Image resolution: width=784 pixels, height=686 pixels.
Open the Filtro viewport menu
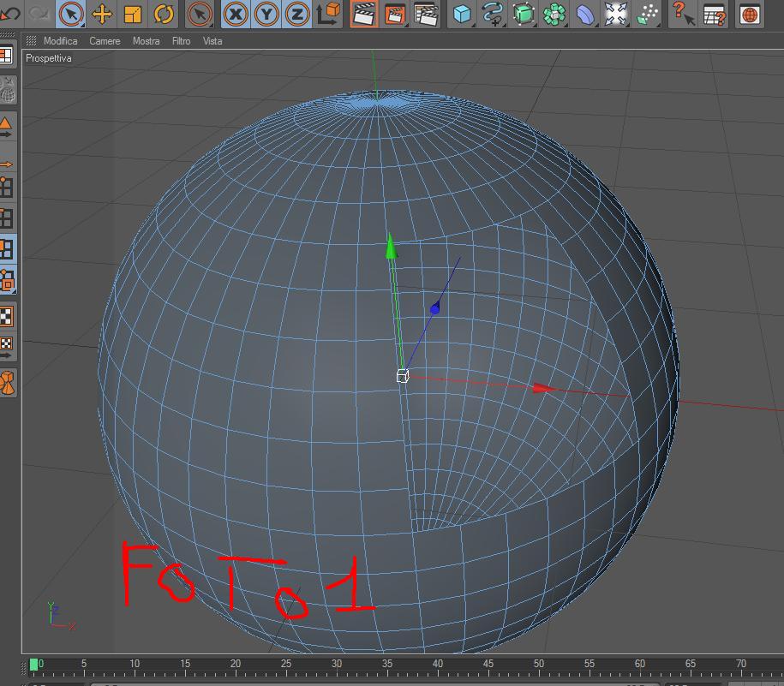coord(181,41)
